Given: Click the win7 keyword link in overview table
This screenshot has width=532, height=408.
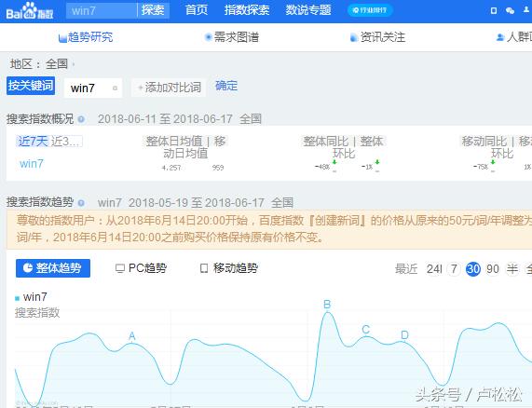Looking at the screenshot, I should click(32, 164).
